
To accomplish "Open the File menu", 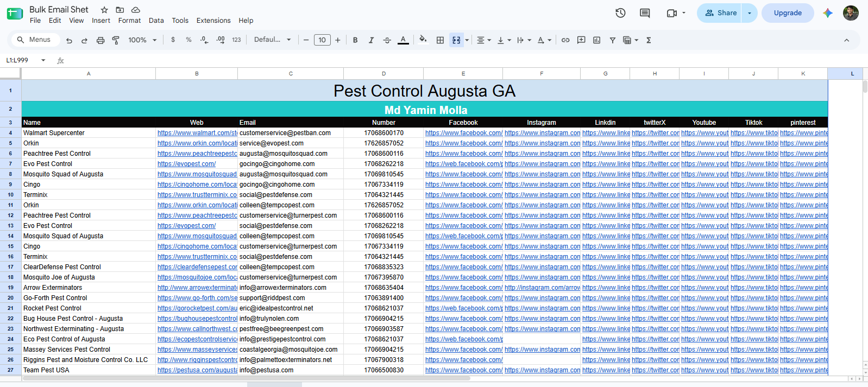I will pyautogui.click(x=35, y=21).
